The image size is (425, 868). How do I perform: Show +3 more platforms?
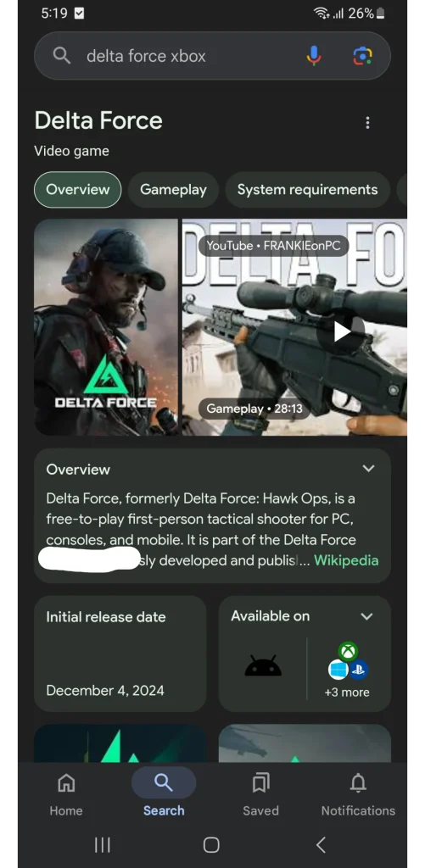pyautogui.click(x=347, y=693)
